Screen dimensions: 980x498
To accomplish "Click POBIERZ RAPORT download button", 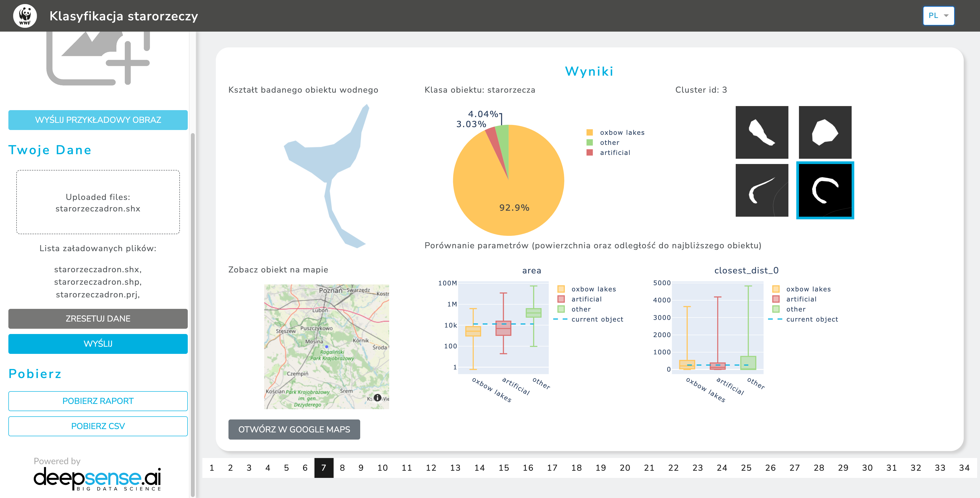I will 97,401.
